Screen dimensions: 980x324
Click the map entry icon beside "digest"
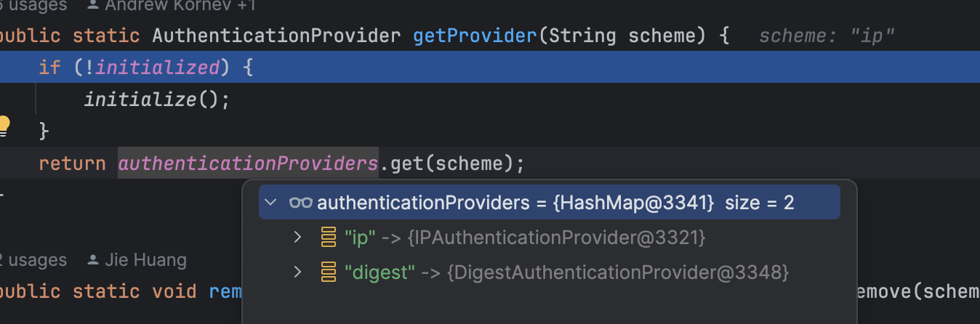click(x=329, y=272)
